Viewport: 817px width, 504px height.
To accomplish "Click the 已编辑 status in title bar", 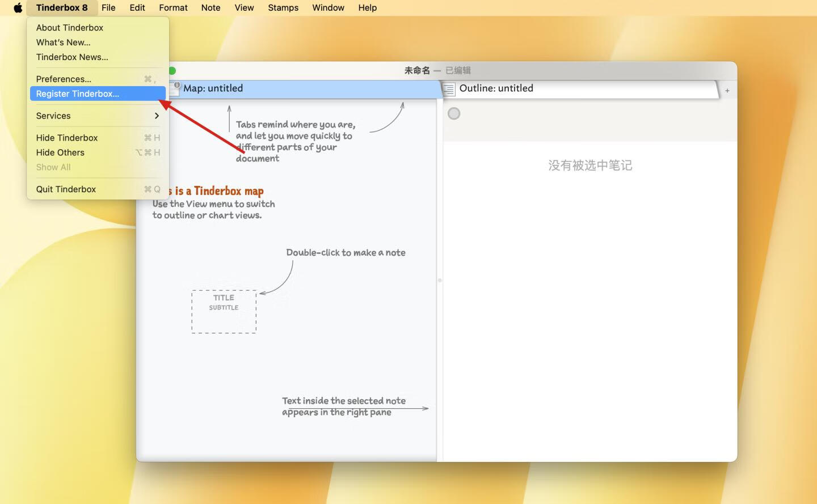I will coord(458,70).
